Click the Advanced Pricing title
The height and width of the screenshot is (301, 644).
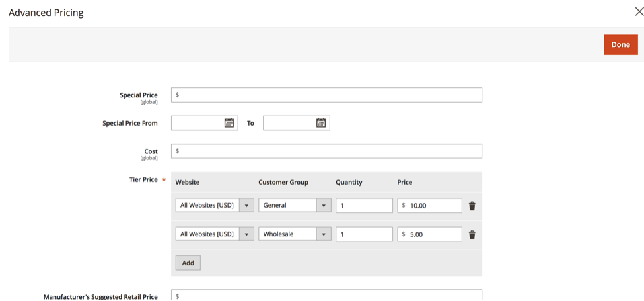click(46, 13)
